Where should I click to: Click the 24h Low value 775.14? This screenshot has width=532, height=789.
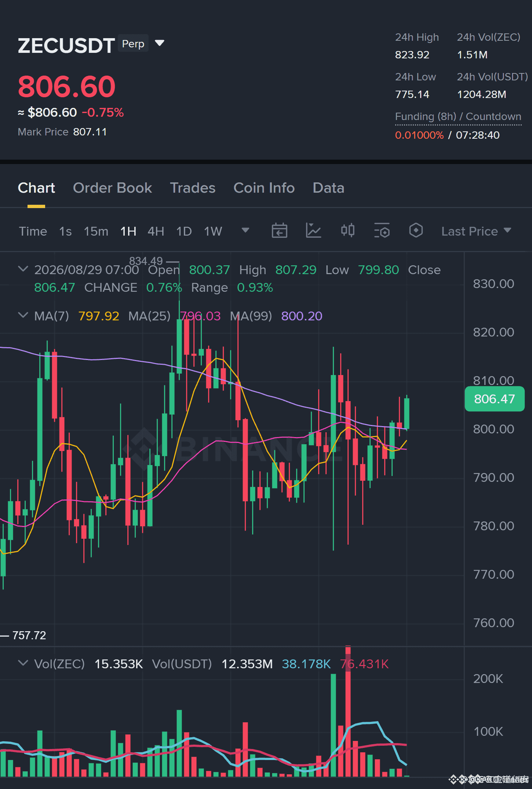(412, 95)
